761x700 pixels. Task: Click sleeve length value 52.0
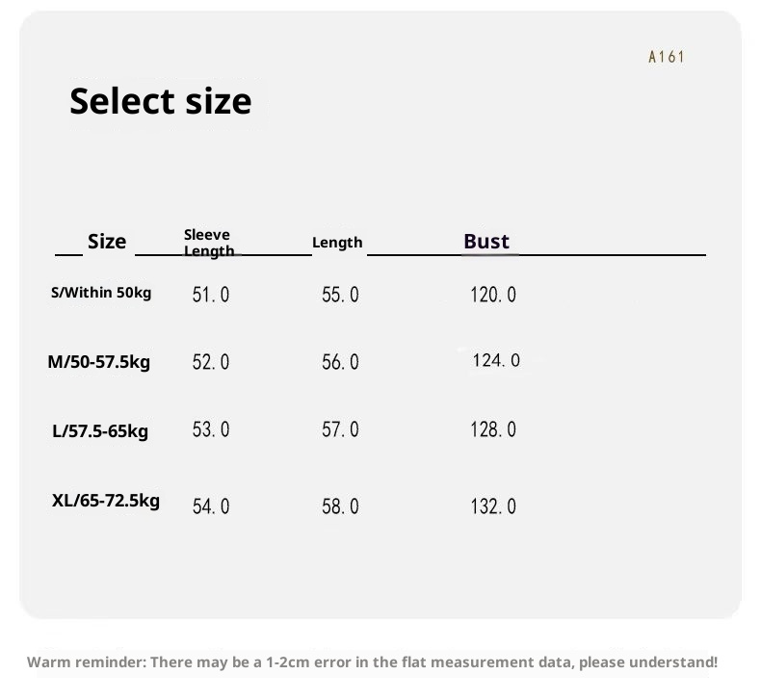point(211,362)
